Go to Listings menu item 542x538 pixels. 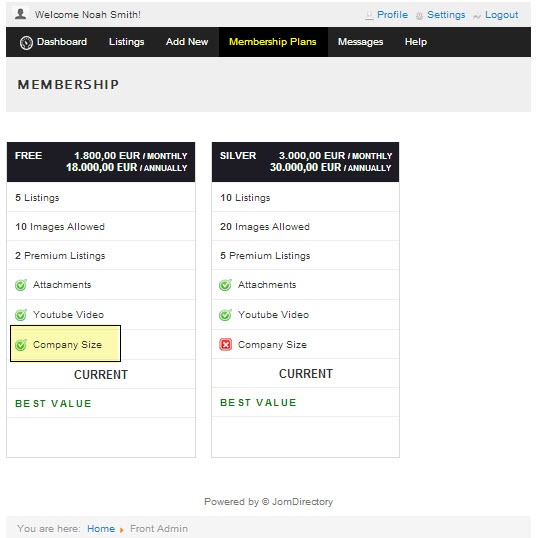click(x=127, y=42)
